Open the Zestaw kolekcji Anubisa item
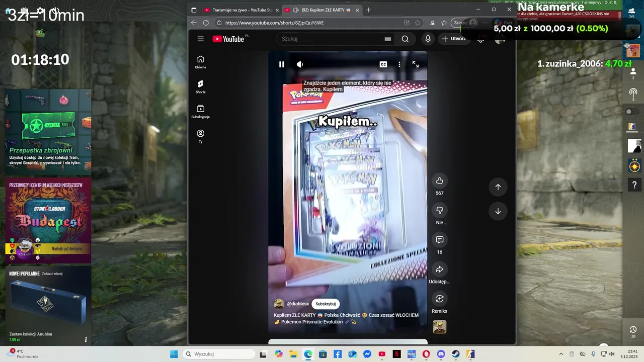Screen dimensions: 644x362 (x=48, y=306)
